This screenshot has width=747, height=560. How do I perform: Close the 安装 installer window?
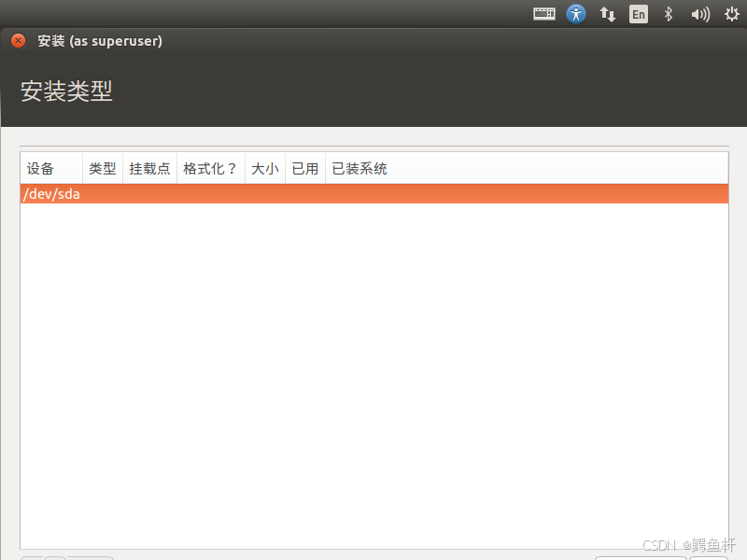[18, 41]
